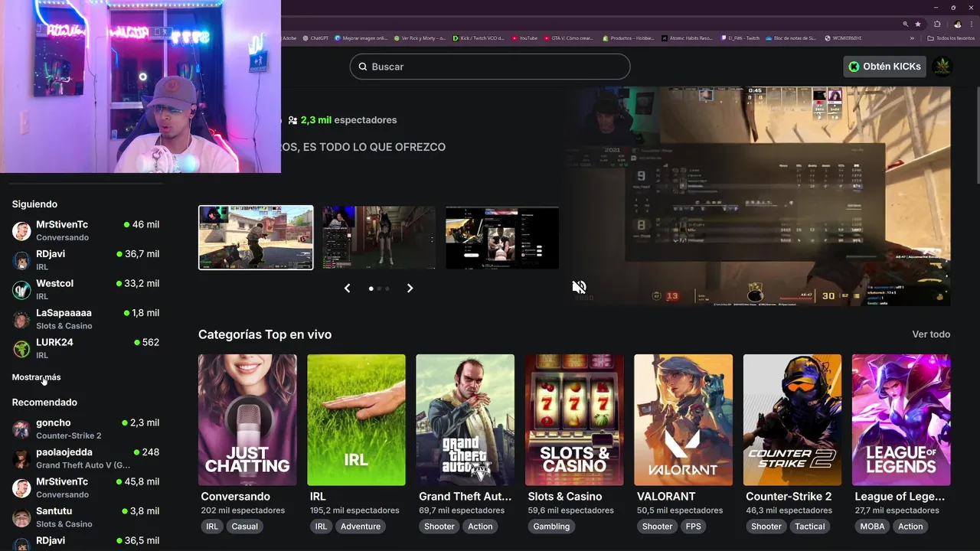Viewport: 980px width, 551px height.
Task: Open the Atomic Habits bookmark
Action: click(687, 38)
